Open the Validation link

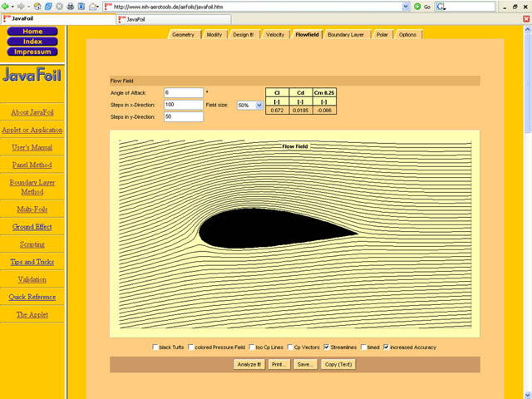(x=32, y=279)
